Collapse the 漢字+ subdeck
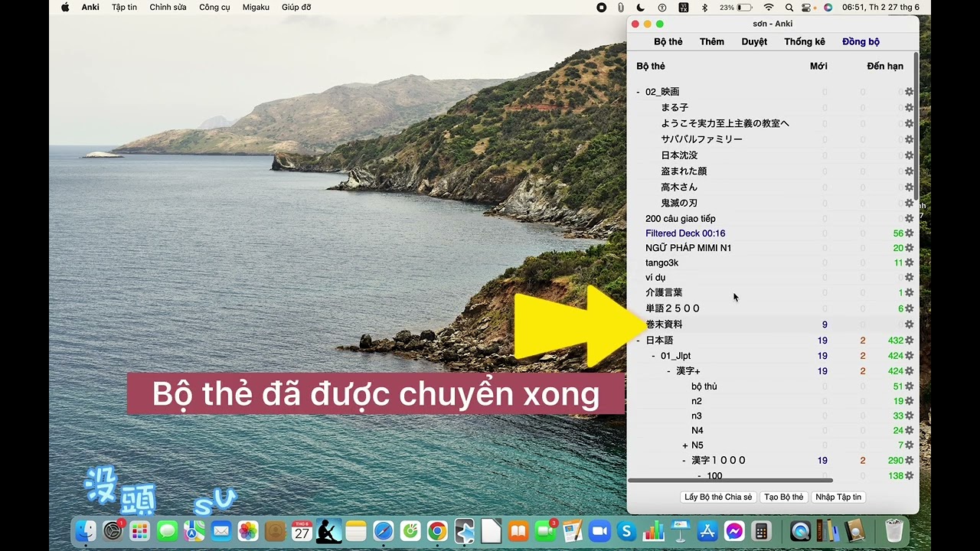 coord(668,371)
